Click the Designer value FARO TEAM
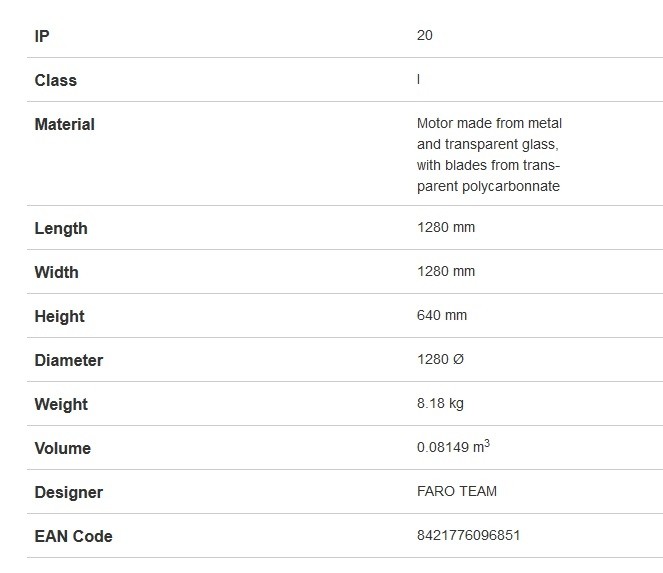 point(457,491)
